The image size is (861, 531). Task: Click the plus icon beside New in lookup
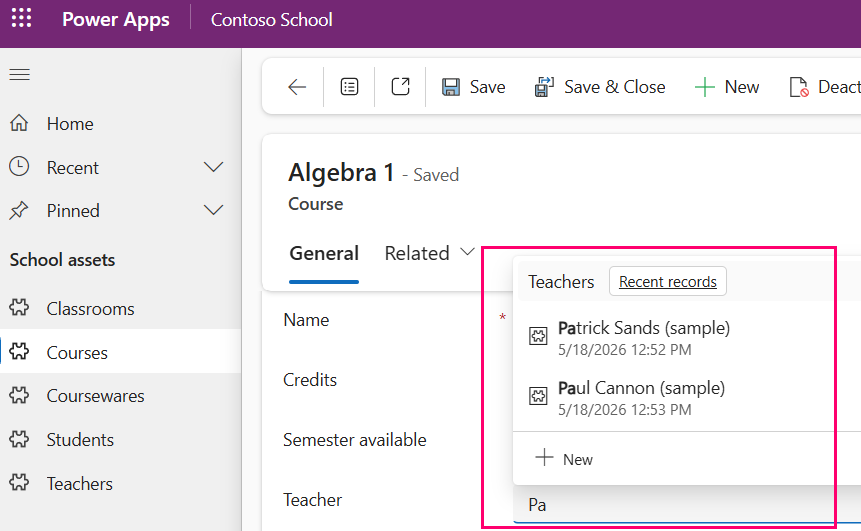pyautogui.click(x=544, y=457)
